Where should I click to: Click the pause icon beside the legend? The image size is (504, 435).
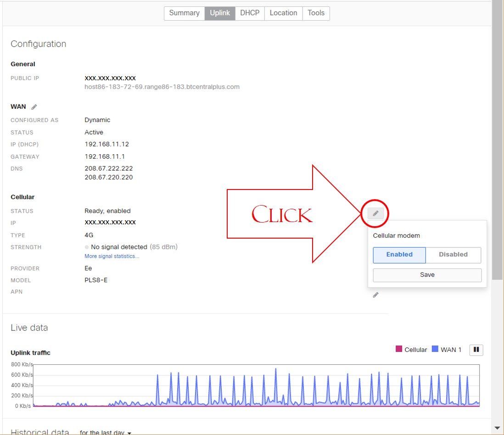click(x=476, y=350)
